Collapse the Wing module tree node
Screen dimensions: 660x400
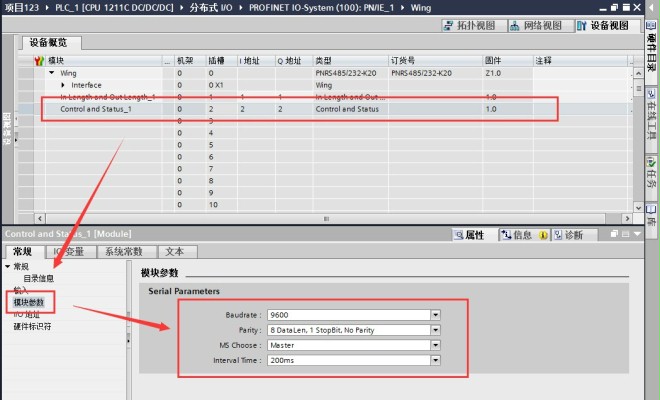tap(51, 73)
